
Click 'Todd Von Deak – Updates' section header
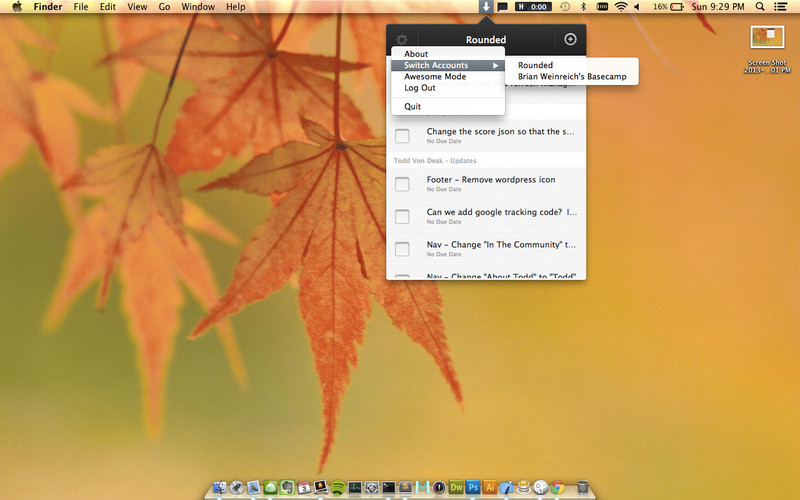[x=435, y=161]
